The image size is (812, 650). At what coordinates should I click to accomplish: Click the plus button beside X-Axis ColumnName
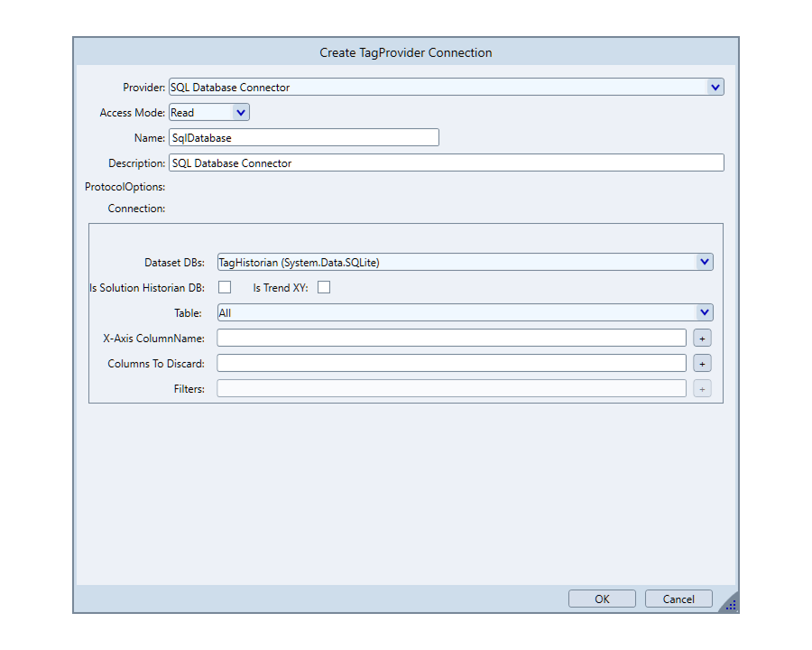(703, 339)
